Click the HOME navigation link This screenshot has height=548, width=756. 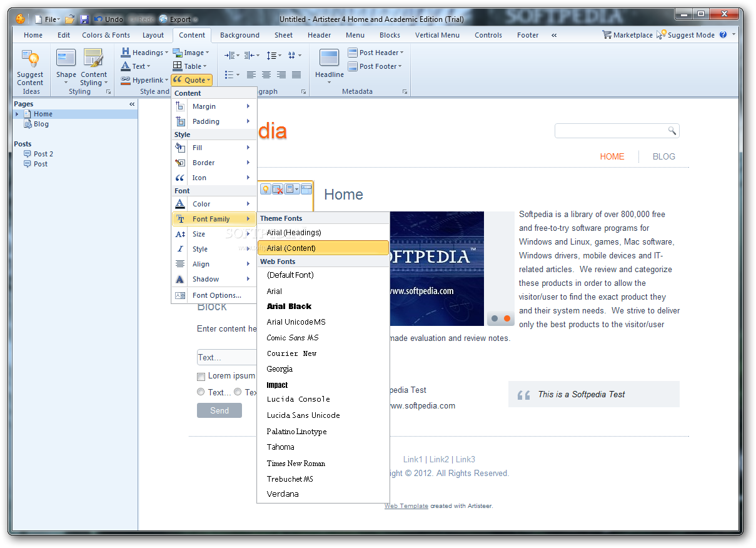pos(612,156)
